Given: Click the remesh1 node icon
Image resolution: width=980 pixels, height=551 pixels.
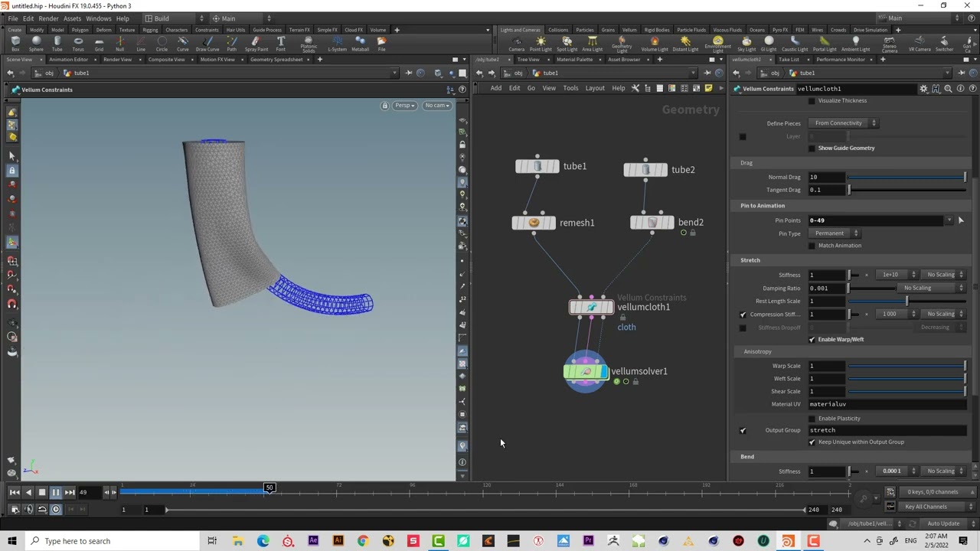Looking at the screenshot, I should pos(534,223).
